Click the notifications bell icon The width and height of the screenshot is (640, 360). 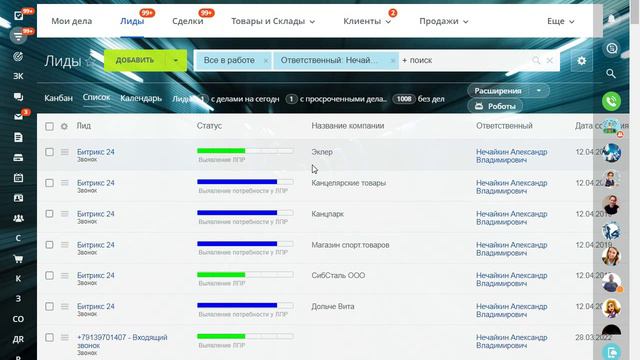(611, 19)
